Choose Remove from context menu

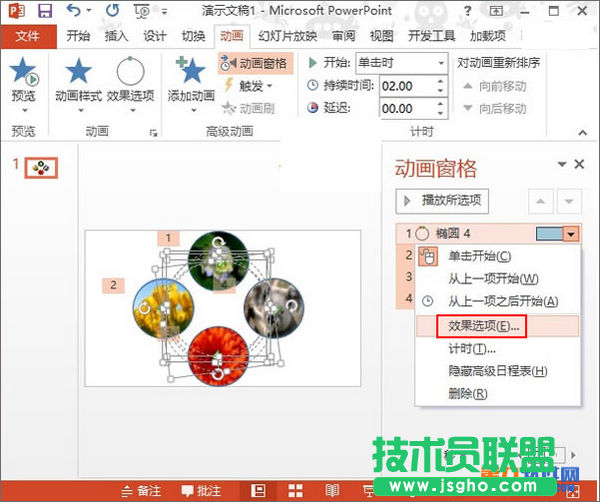point(497,393)
